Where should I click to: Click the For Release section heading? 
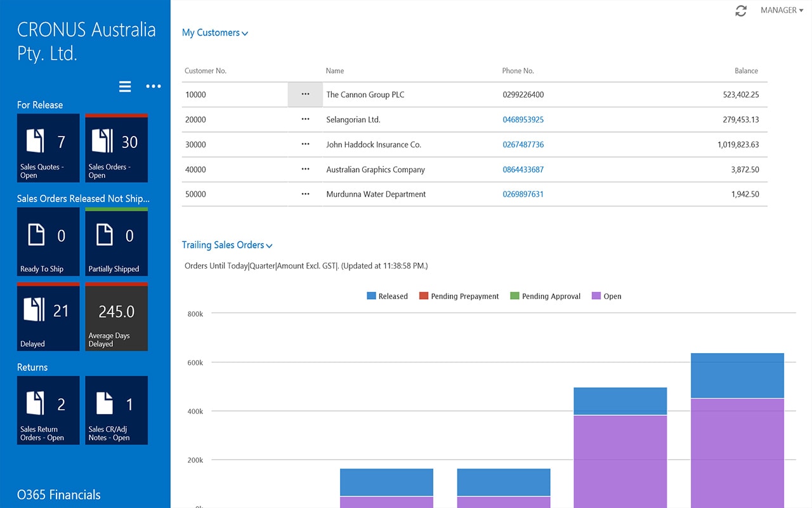coord(40,105)
